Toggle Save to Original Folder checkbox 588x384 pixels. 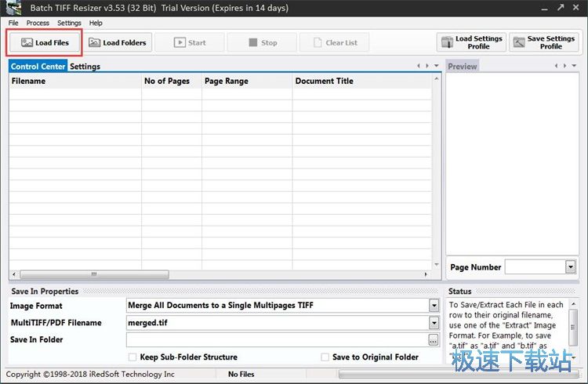(x=325, y=357)
